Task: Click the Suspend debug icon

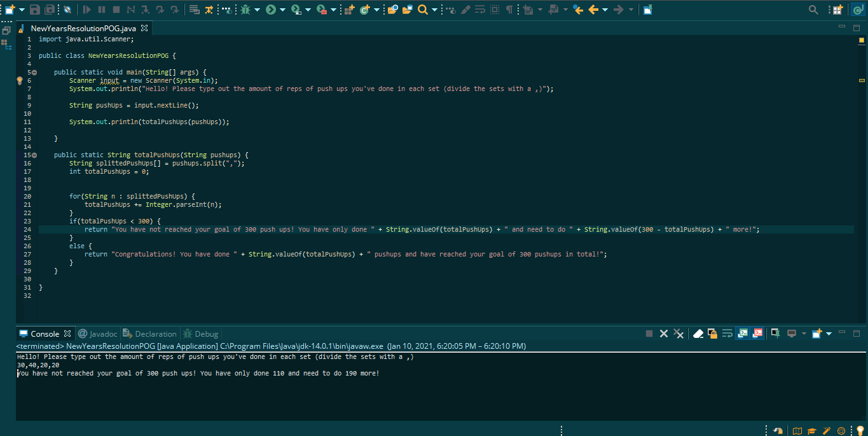Action: [x=102, y=10]
